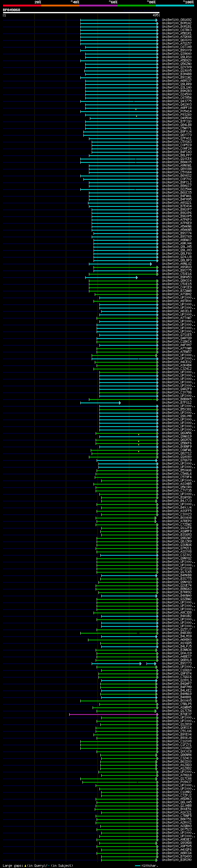Select the UniRef100_B9S0Y9 label
Image resolution: width=197 pixels, height=868 pixels.
coord(177,50)
